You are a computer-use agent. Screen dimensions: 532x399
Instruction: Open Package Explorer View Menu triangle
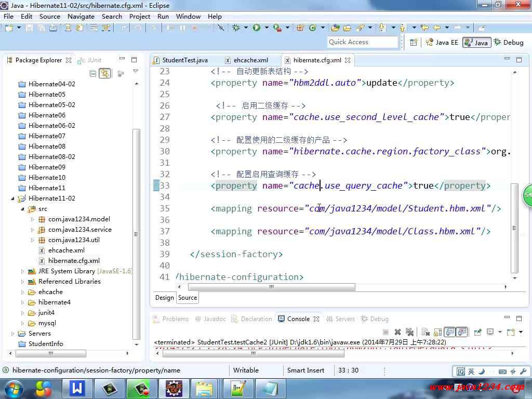click(x=136, y=71)
